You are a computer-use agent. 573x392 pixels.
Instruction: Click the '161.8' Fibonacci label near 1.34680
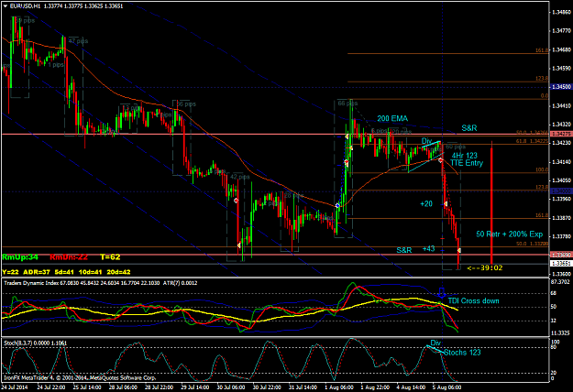(542, 50)
